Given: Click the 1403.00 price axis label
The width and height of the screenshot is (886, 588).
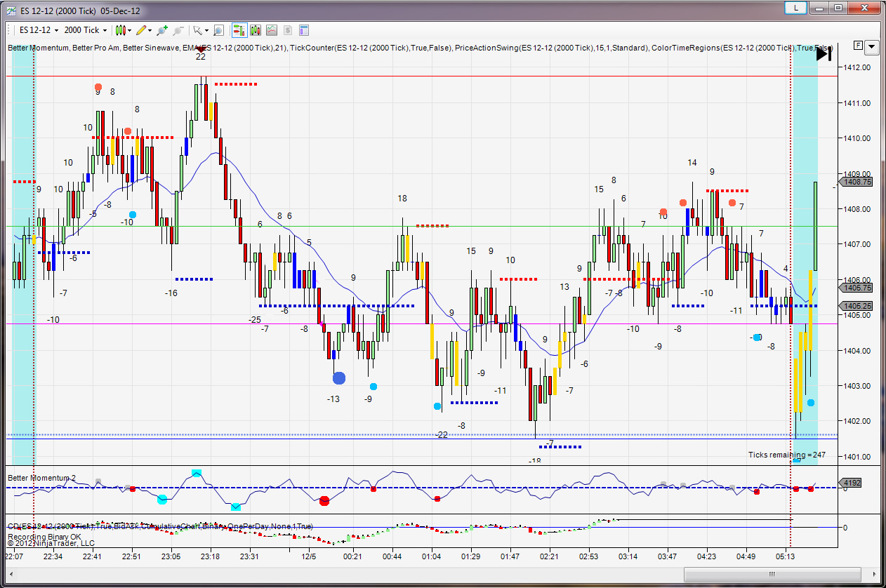Looking at the screenshot, I should 857,386.
